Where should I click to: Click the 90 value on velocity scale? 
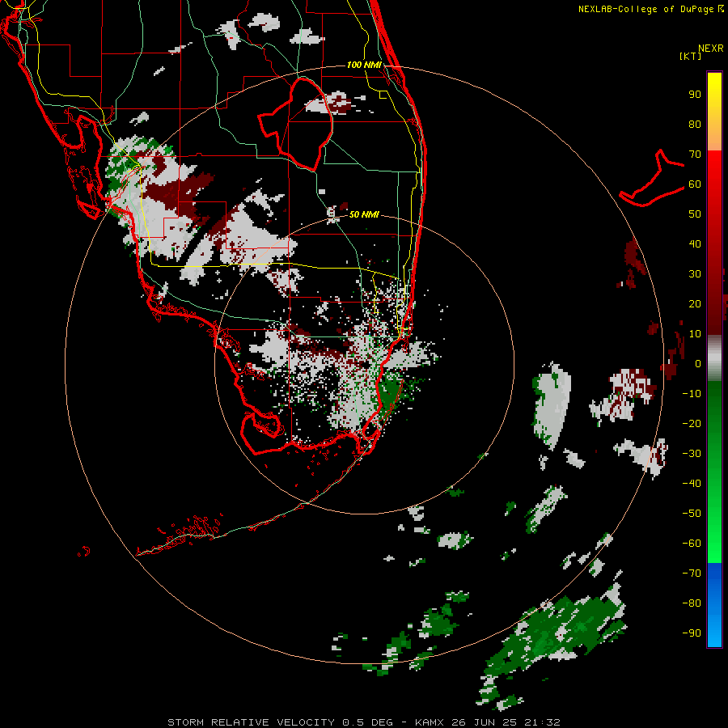[695, 95]
